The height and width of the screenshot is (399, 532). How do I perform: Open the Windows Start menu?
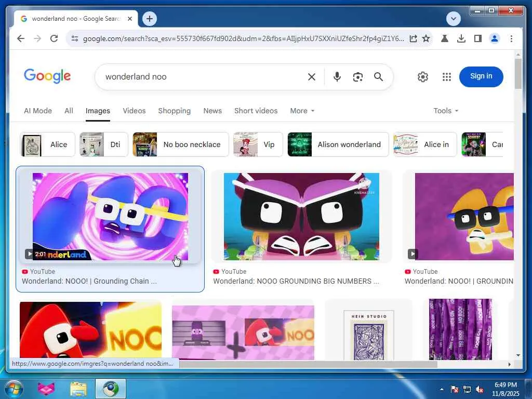click(x=14, y=389)
